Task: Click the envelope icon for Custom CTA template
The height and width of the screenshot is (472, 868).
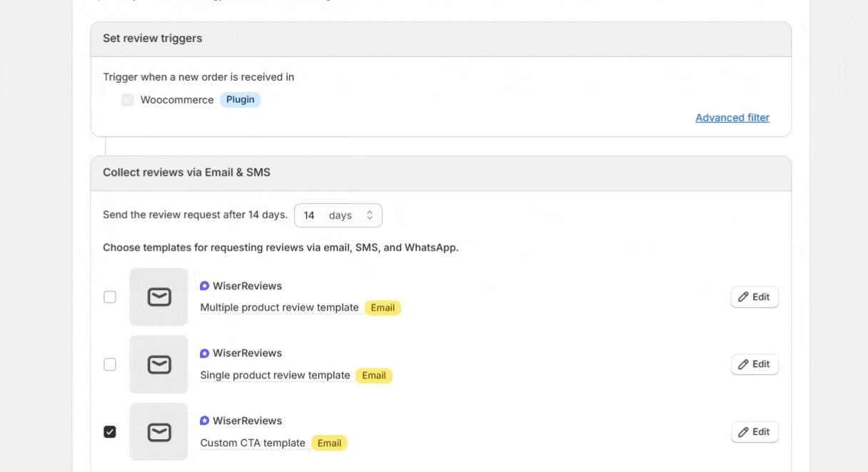Action: click(x=158, y=432)
